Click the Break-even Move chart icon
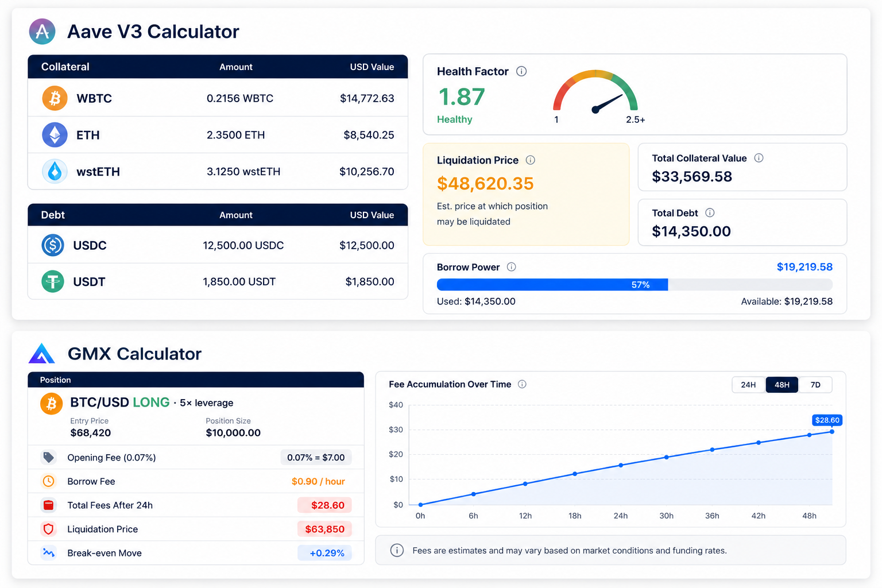Screen dimensions: 882x588 (49, 553)
